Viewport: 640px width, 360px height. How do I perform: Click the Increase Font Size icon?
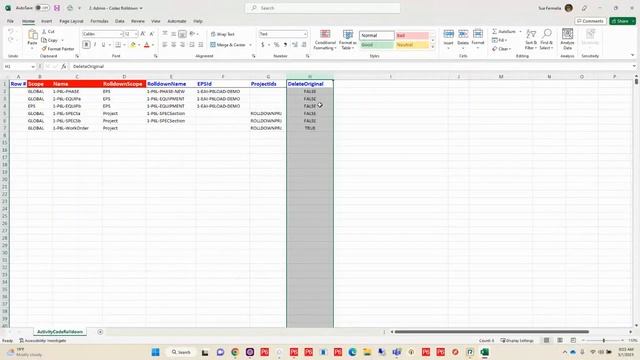(143, 34)
